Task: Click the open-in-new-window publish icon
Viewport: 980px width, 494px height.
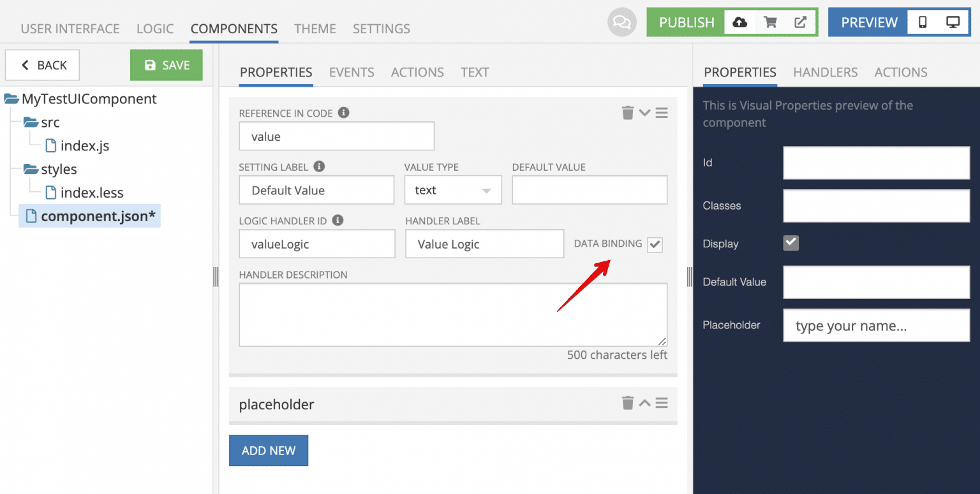Action: [800, 22]
